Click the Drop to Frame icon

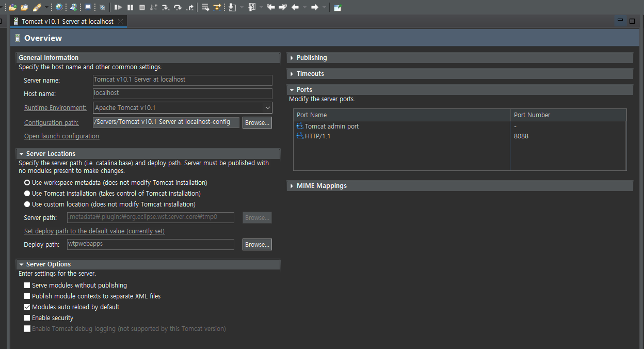(x=205, y=7)
